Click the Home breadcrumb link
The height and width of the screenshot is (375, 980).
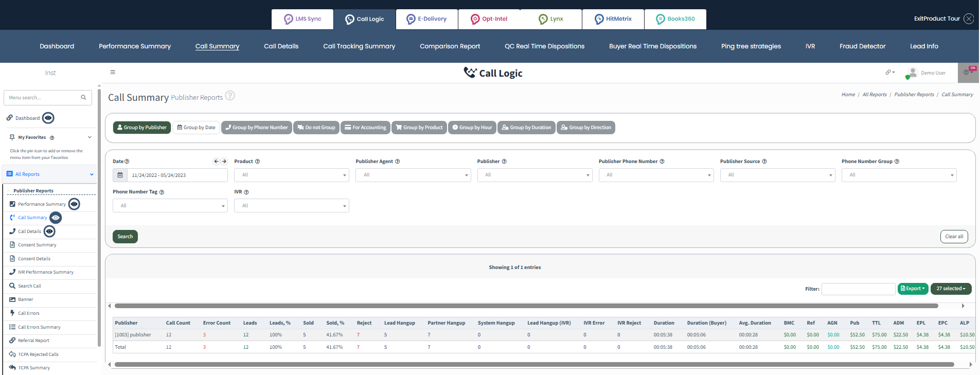[x=848, y=95]
